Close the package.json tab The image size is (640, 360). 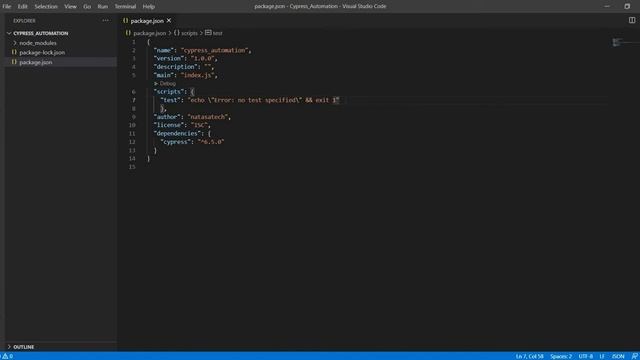[169, 20]
